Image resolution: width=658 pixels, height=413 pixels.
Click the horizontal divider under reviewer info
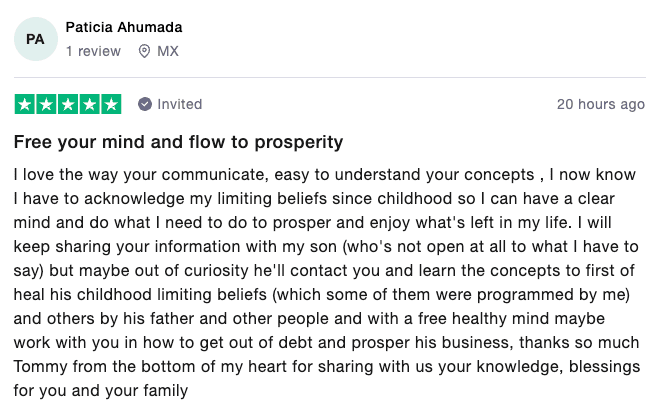click(329, 77)
